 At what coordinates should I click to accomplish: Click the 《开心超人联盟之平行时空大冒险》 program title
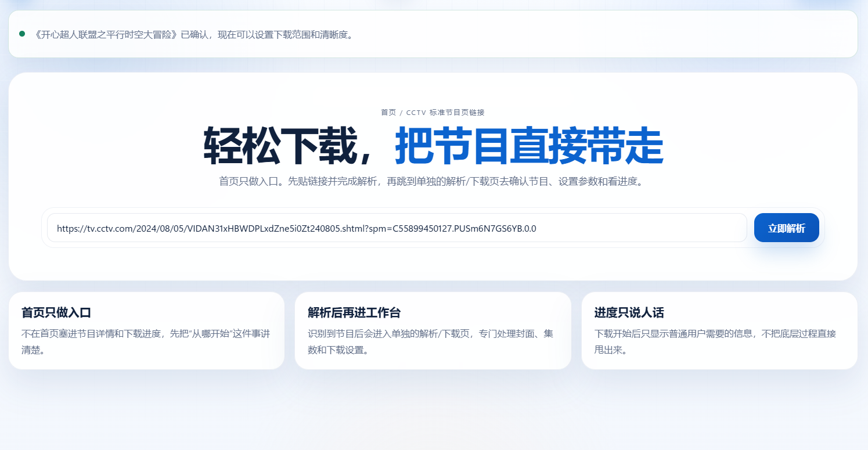pyautogui.click(x=106, y=34)
